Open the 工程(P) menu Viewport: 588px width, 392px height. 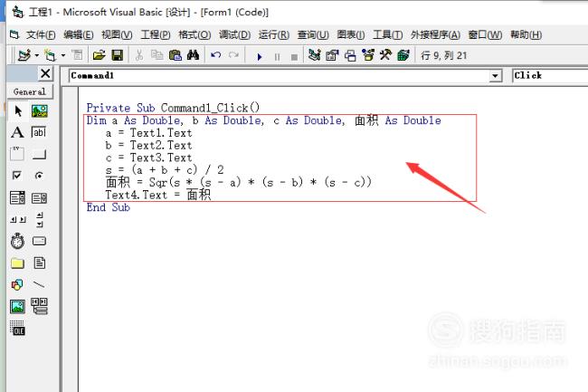click(156, 35)
